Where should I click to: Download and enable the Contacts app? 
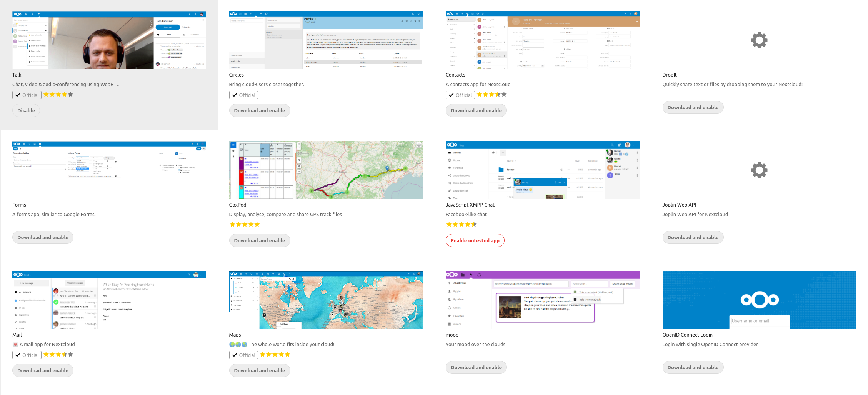476,110
